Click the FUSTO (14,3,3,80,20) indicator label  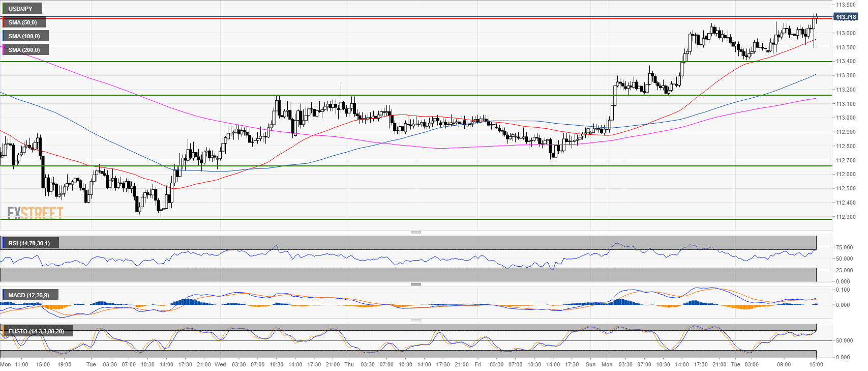(x=36, y=331)
